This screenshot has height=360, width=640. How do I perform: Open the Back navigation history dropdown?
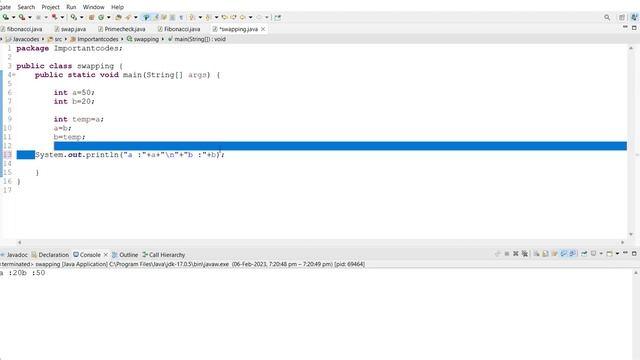pyautogui.click(x=250, y=17)
